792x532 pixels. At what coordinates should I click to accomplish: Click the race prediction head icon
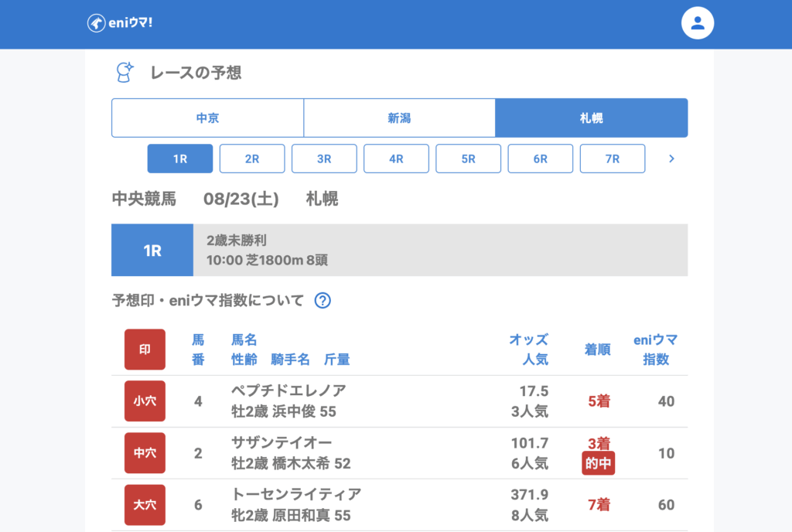(124, 73)
